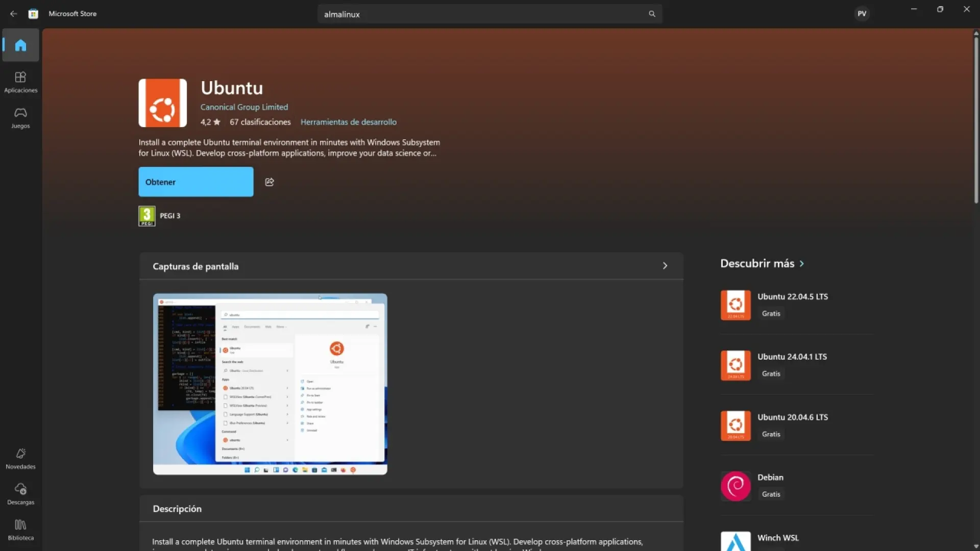Screen dimensions: 980x551
Task: Click the Home icon in the sidebar
Action: pos(20,45)
